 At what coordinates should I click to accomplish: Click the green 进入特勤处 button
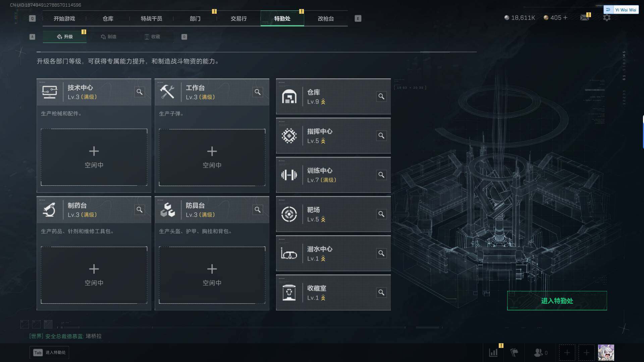tap(557, 301)
